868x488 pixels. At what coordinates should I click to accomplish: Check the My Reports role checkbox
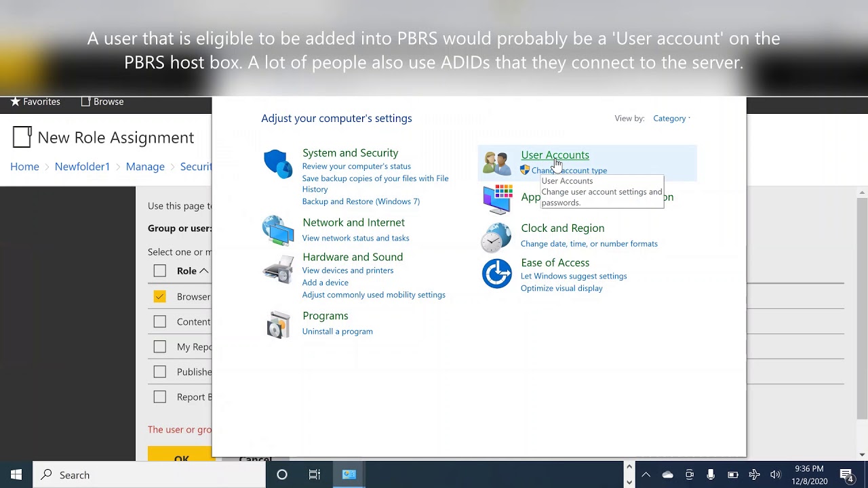coord(159,346)
